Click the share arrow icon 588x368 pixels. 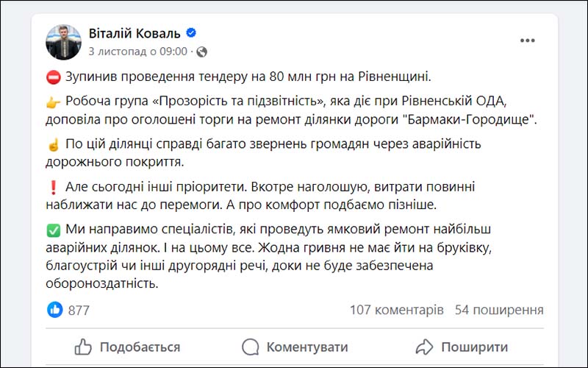click(x=424, y=347)
